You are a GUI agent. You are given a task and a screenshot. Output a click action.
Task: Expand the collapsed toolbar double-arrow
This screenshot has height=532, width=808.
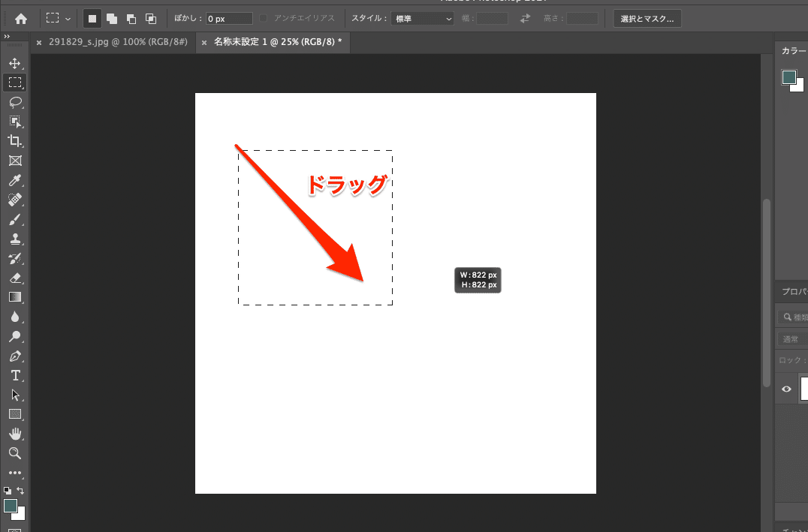[7, 37]
